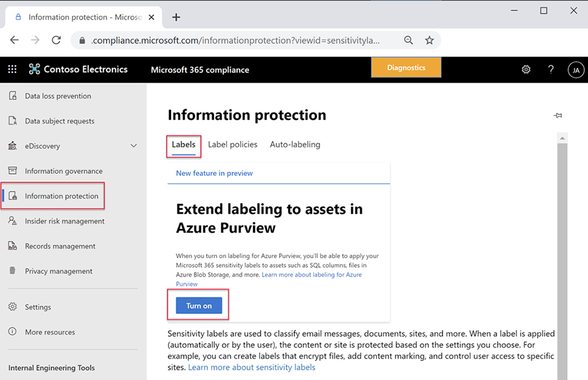Expand the eDiscovery section

tap(133, 146)
